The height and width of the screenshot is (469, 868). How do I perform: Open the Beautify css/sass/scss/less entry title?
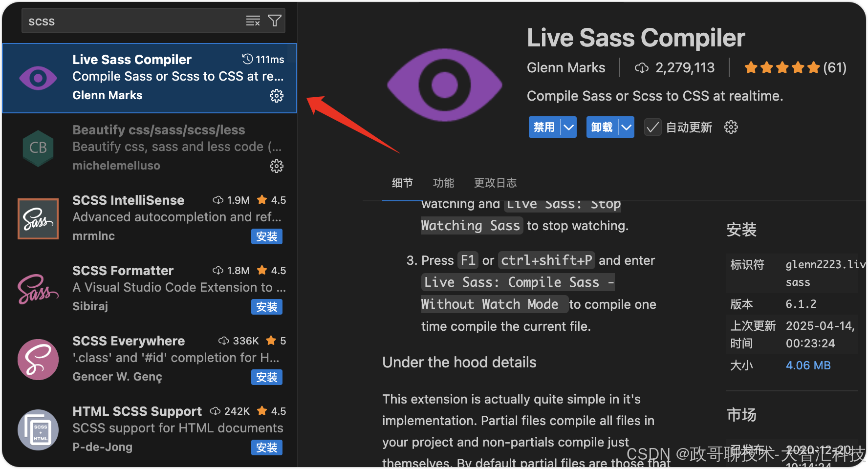(159, 130)
